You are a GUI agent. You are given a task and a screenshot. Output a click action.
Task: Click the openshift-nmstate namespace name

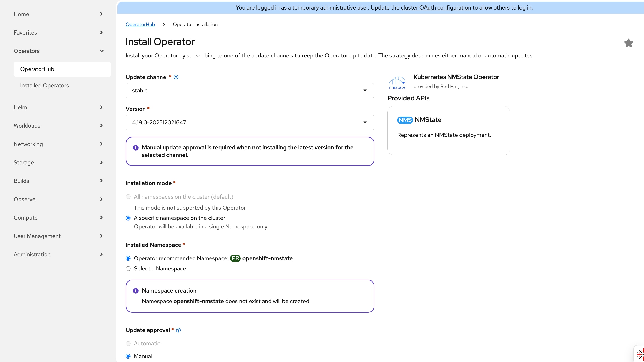click(267, 258)
